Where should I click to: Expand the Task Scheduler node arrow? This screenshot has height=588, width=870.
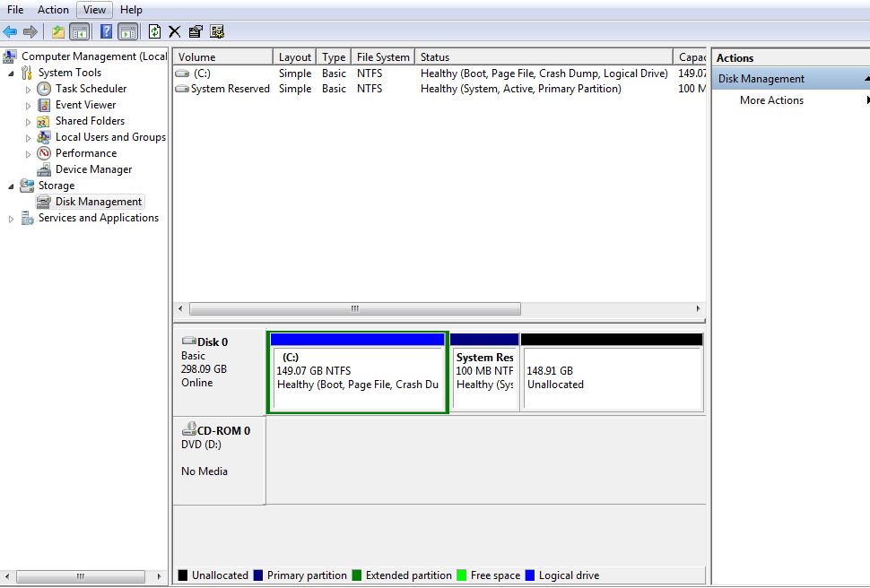(29, 90)
